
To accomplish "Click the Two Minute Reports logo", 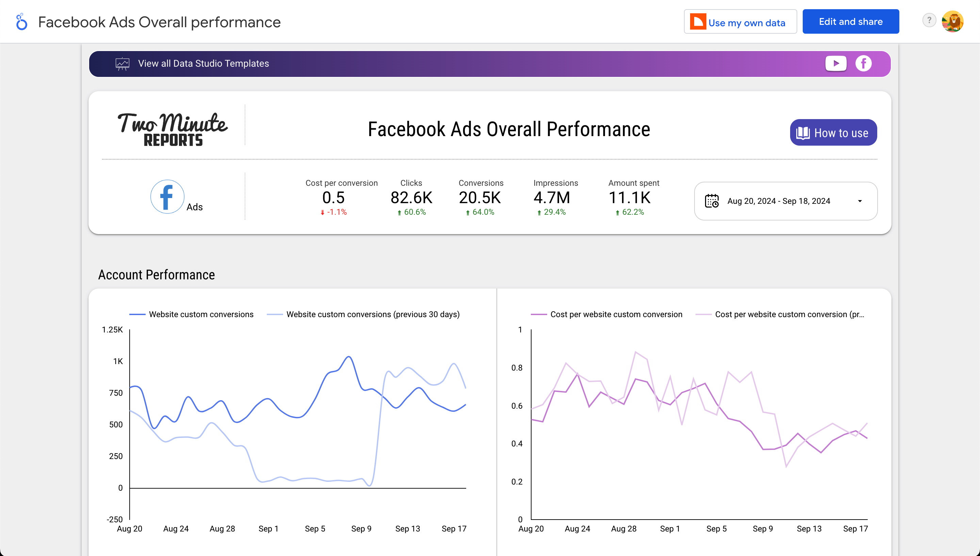I will 173,129.
